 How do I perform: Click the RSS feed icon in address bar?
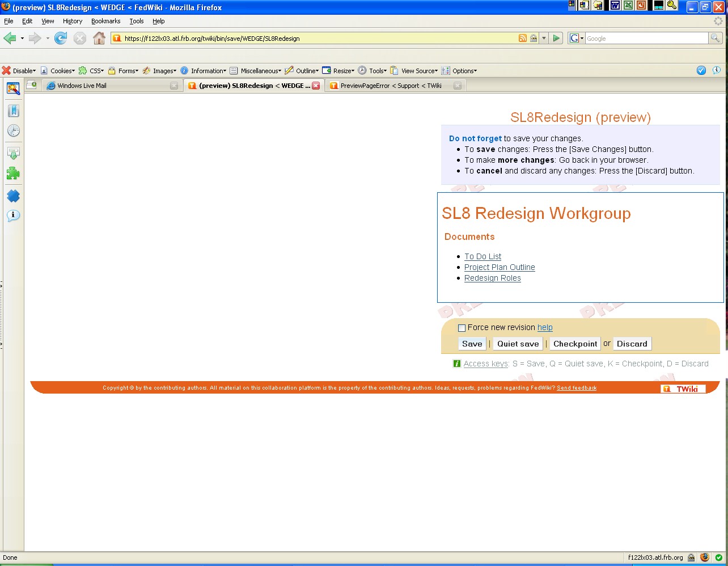[x=522, y=39]
